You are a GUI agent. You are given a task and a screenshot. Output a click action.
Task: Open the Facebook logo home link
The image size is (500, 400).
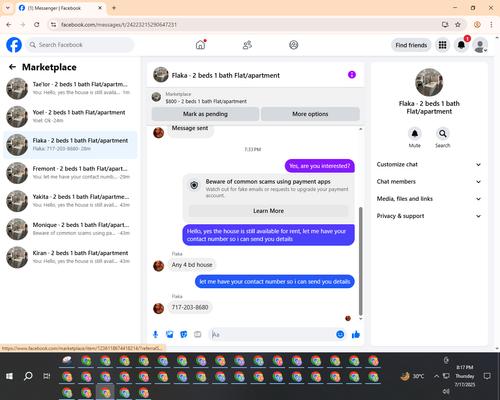14,45
